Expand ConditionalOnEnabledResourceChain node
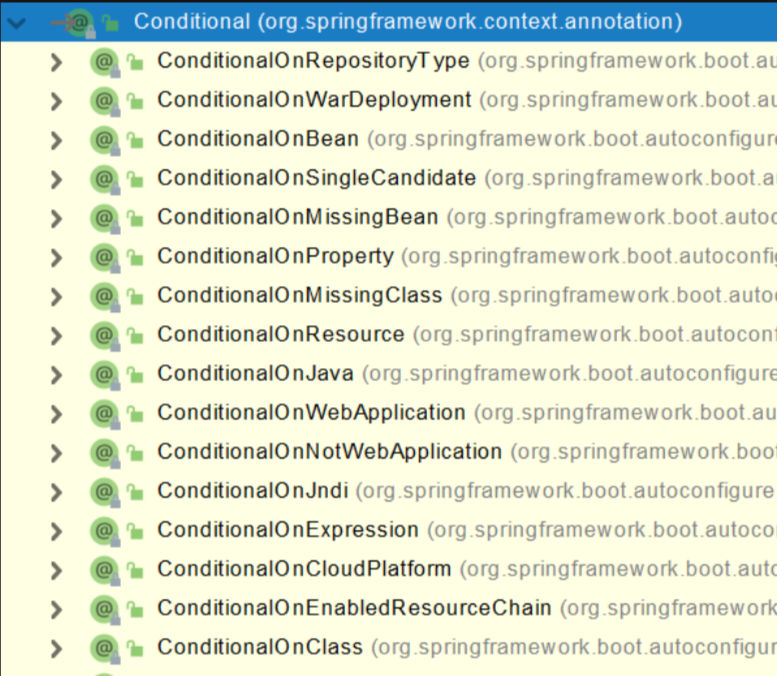 point(56,610)
